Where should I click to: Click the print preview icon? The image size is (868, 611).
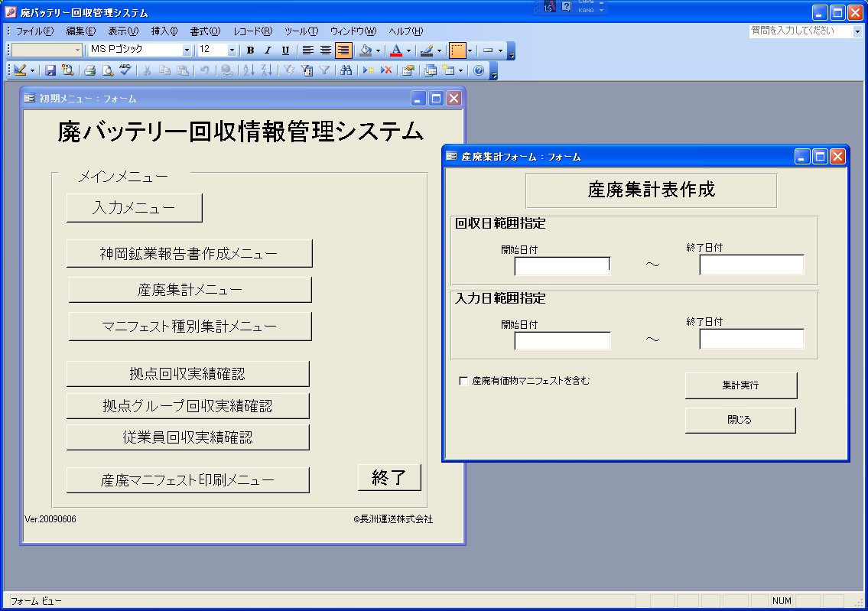tap(108, 70)
